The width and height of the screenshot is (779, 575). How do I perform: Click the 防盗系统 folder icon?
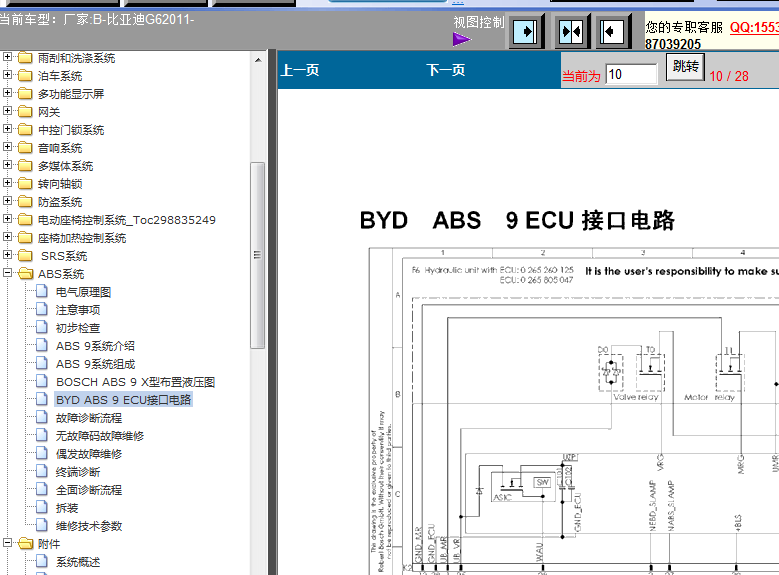pyautogui.click(x=25, y=201)
